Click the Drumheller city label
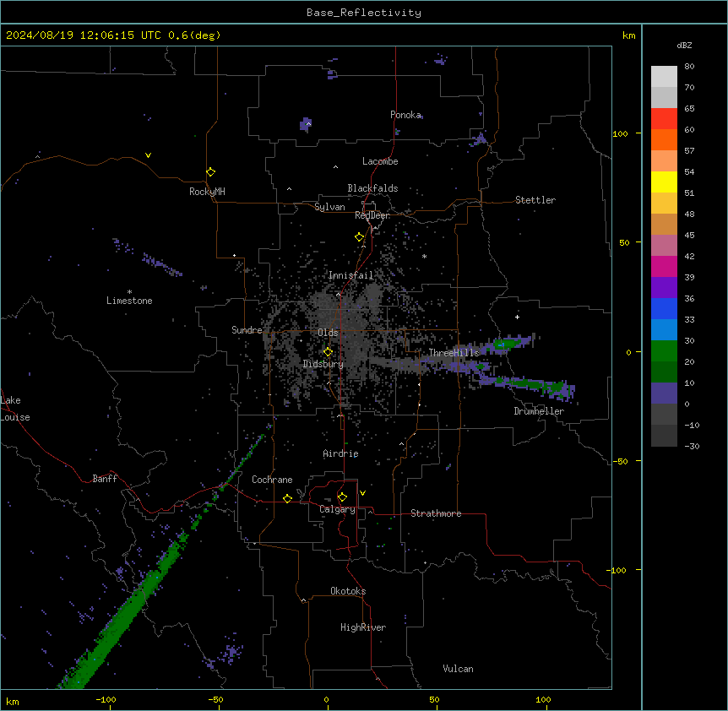This screenshot has height=711, width=728. [539, 411]
